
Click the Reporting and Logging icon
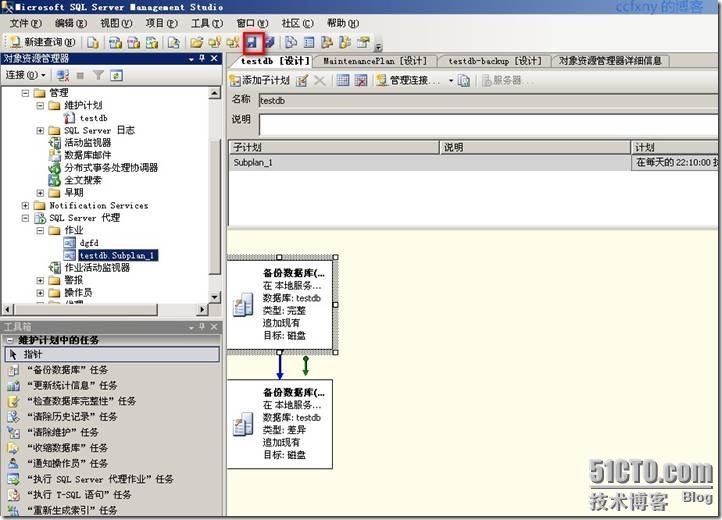point(464,81)
